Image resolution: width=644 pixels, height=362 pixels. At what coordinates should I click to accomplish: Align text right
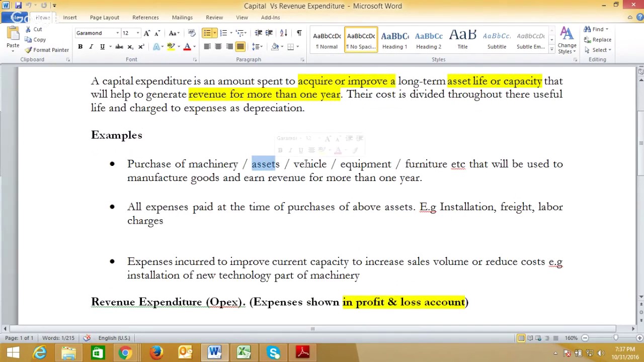229,47
